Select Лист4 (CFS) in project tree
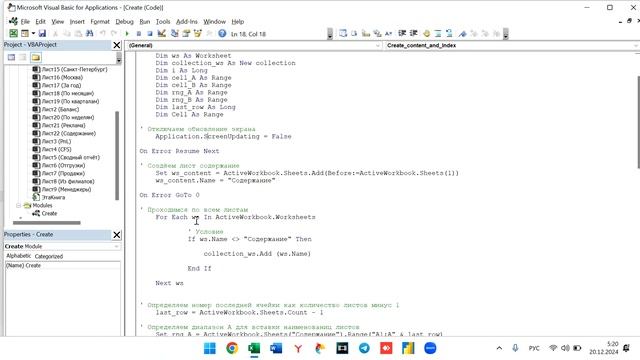 click(x=56, y=149)
